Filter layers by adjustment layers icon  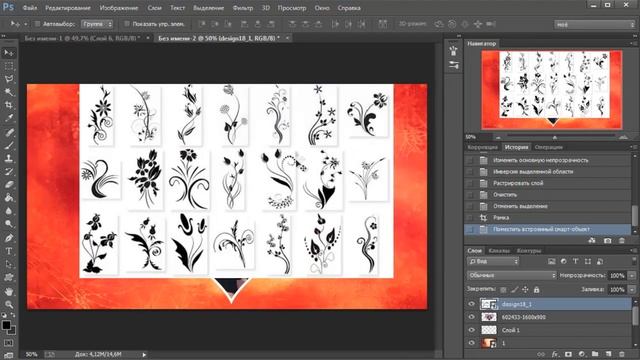pyautogui.click(x=563, y=262)
